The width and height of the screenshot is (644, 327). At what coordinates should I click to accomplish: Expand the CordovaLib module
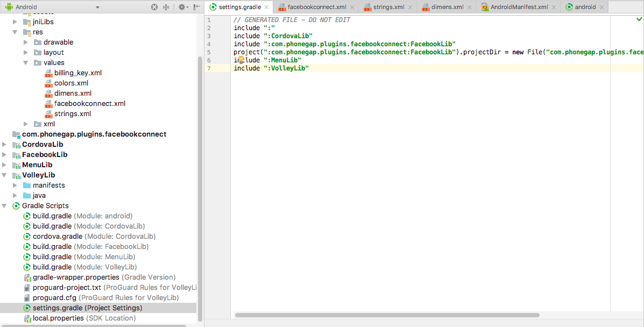coord(5,145)
